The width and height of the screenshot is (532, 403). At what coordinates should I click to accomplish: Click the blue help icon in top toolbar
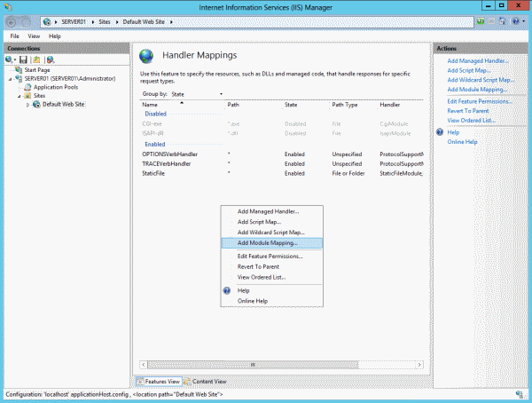pyautogui.click(x=516, y=21)
